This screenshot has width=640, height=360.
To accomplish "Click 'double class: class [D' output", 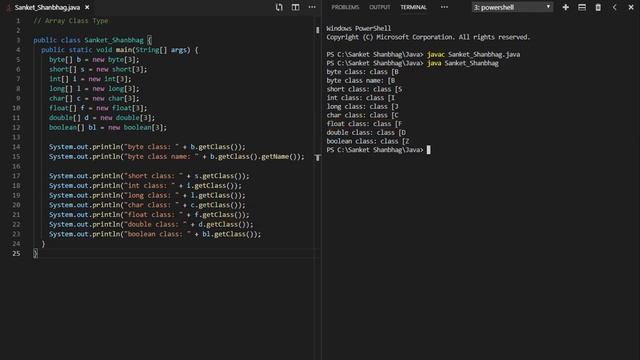I will pyautogui.click(x=366, y=132).
